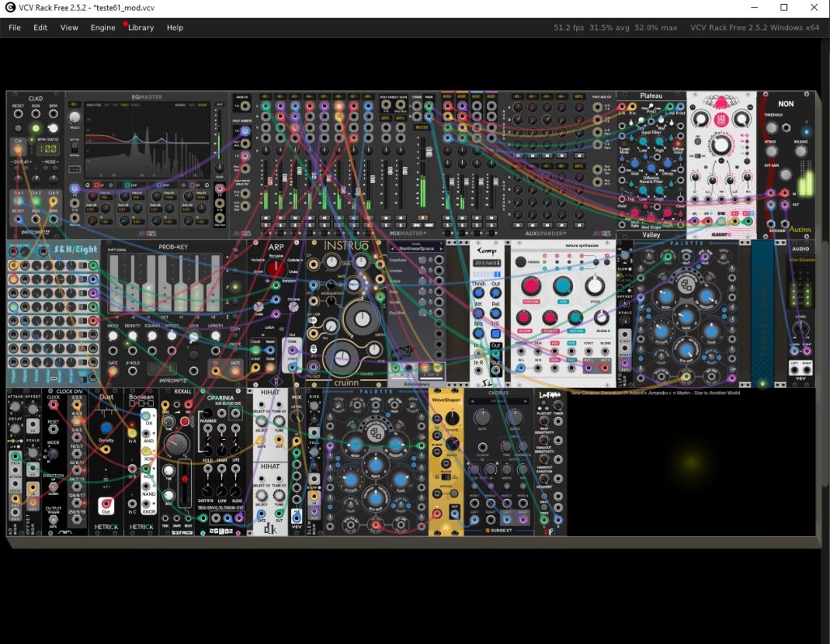The width and height of the screenshot is (830, 644).
Task: Toggle EQMaster HF band on/off
Action: pyautogui.click(x=191, y=186)
